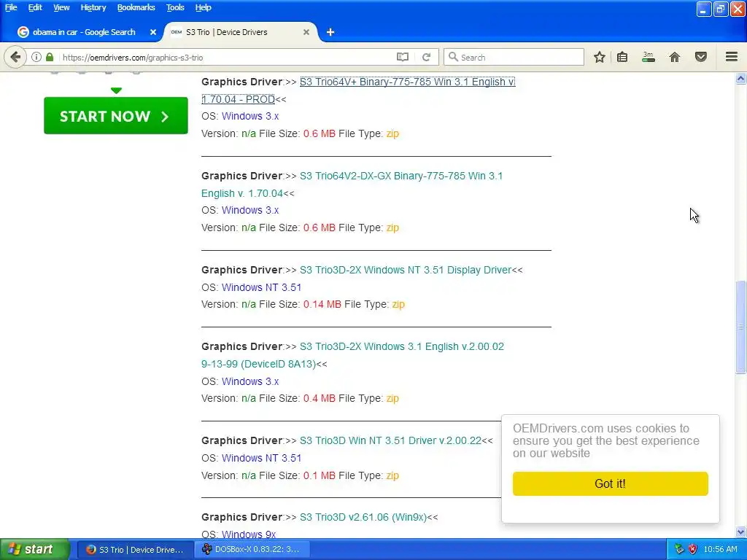
Task: Click the vertical scrollbar thumb
Action: tap(740, 327)
